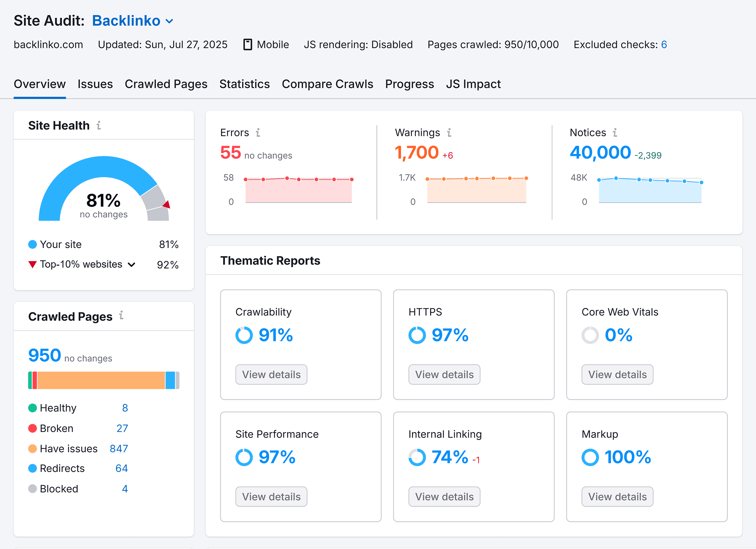Open the Statistics tab
Image resolution: width=756 pixels, height=549 pixels.
(x=244, y=84)
